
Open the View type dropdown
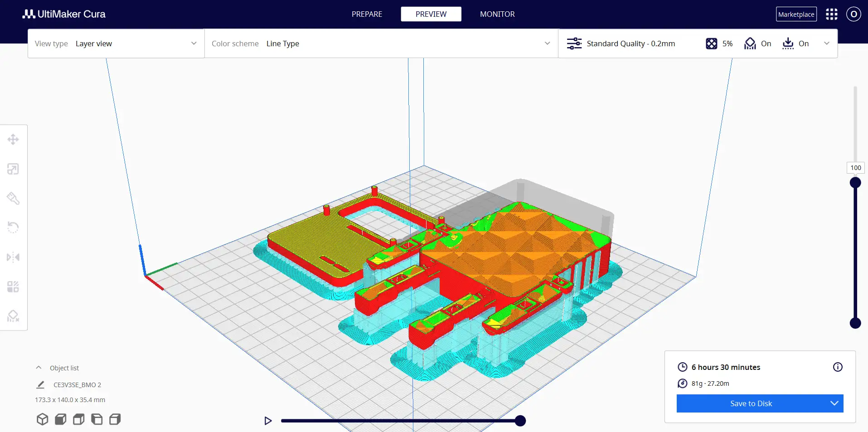(116, 44)
